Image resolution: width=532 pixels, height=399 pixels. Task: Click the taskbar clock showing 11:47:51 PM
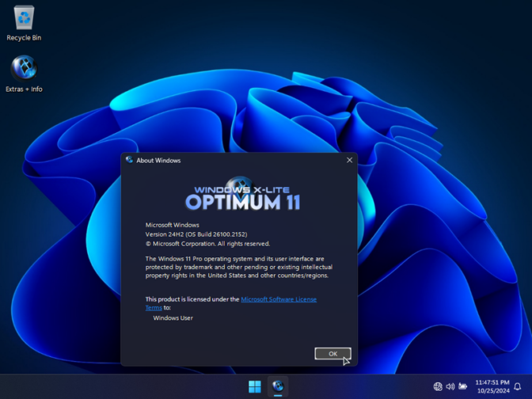[492, 382]
